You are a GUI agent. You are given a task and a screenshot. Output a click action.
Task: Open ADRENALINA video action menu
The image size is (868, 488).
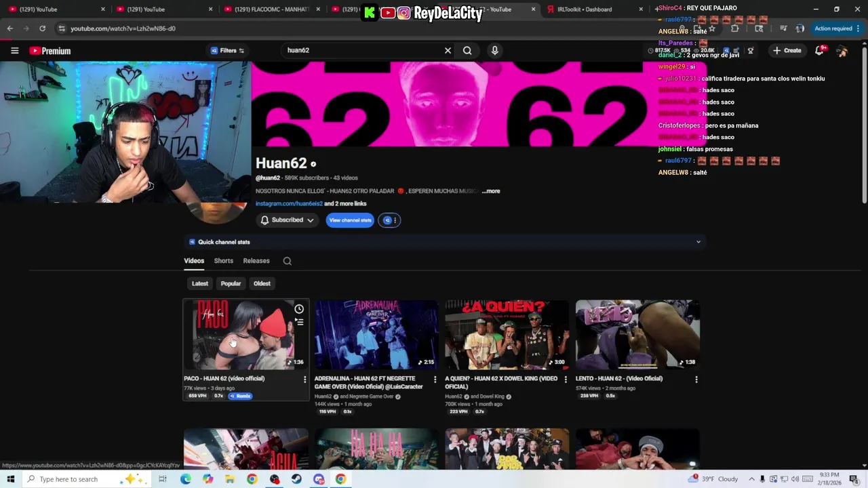(x=435, y=380)
